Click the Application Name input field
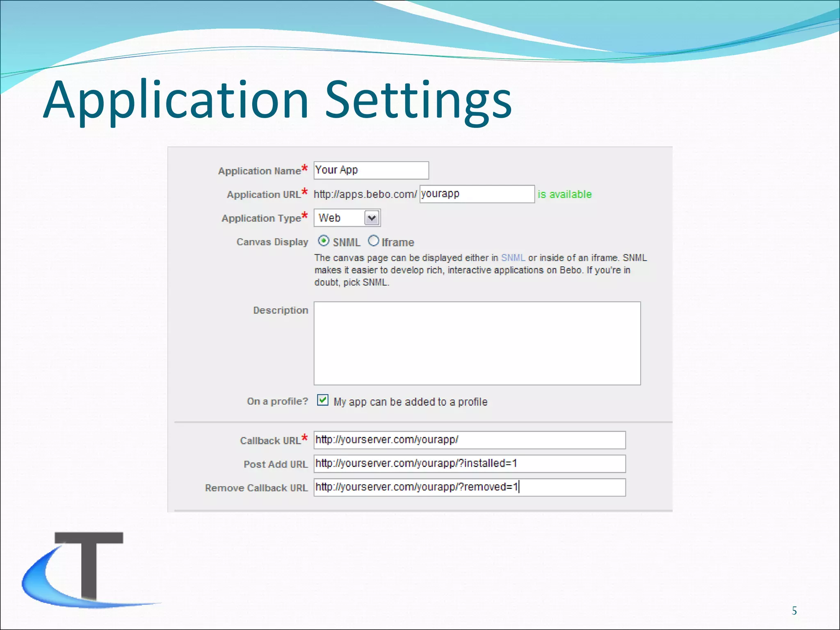 tap(371, 170)
